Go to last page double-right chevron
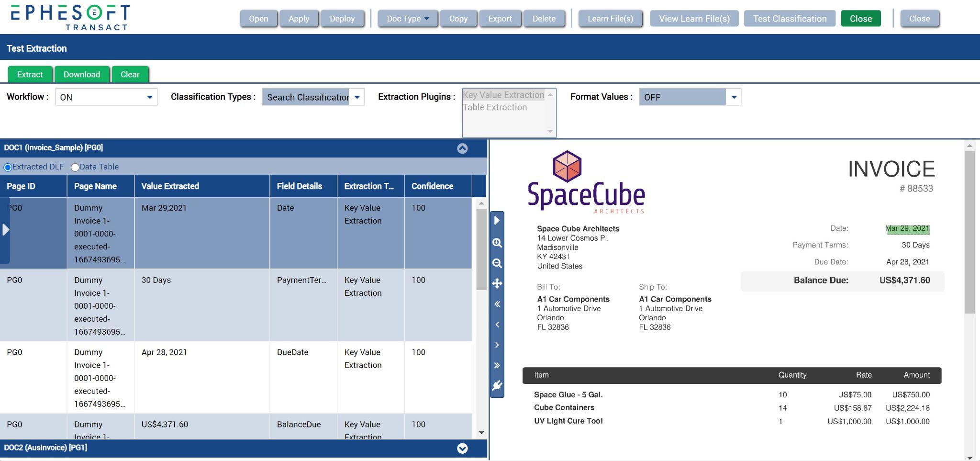980x461 pixels. pos(497,365)
